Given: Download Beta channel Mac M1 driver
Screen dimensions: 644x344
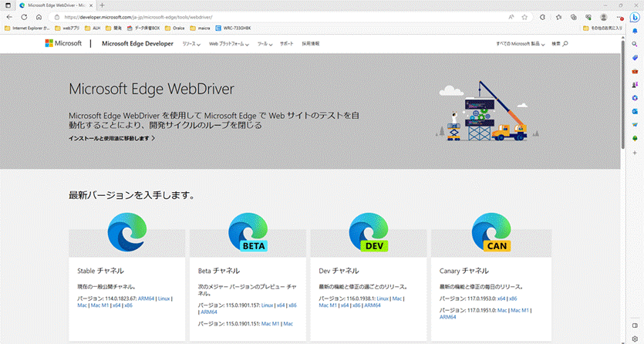Looking at the screenshot, I should coord(270,324).
